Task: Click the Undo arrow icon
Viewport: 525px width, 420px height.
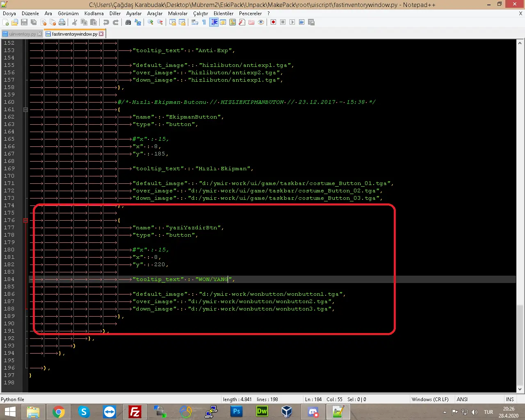Action: click(x=106, y=22)
